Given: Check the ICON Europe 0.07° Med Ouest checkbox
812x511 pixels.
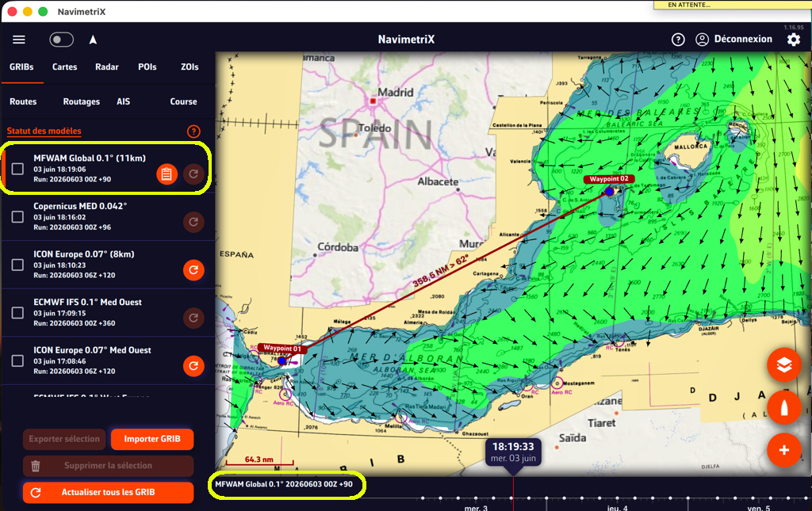Looking at the screenshot, I should coord(17,360).
